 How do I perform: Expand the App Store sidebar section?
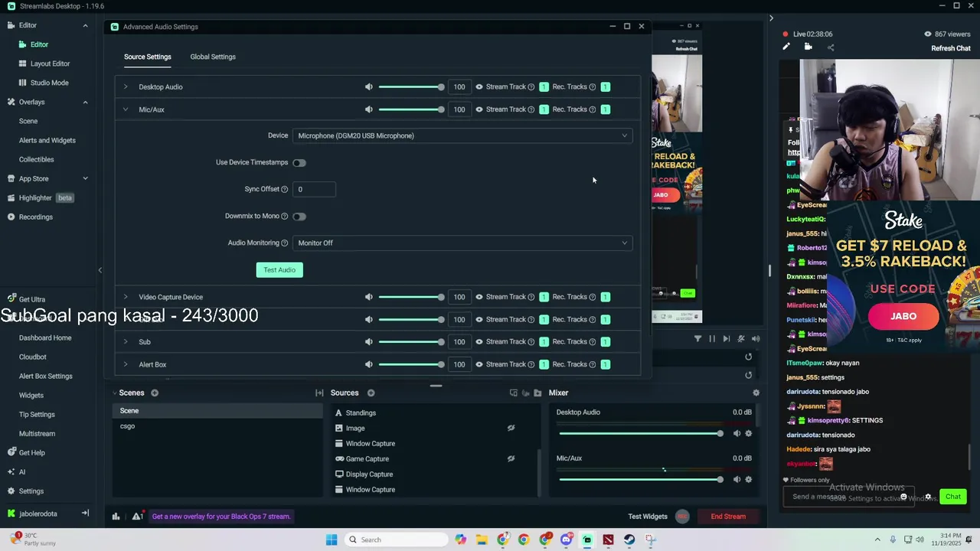[x=85, y=178]
